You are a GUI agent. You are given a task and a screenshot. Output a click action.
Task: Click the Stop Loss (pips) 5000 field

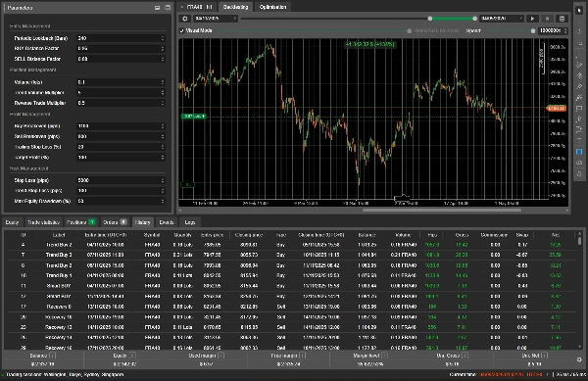coord(121,180)
